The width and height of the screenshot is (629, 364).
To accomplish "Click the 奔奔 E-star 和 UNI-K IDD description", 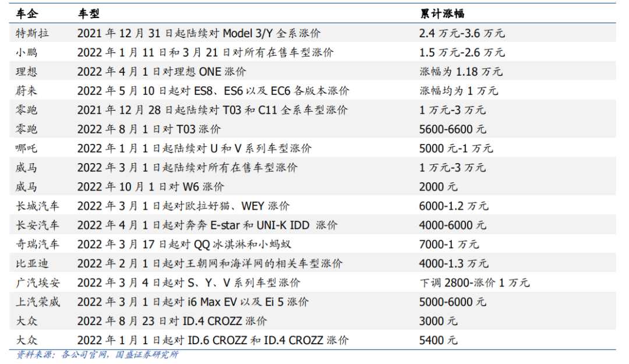I will [x=207, y=225].
